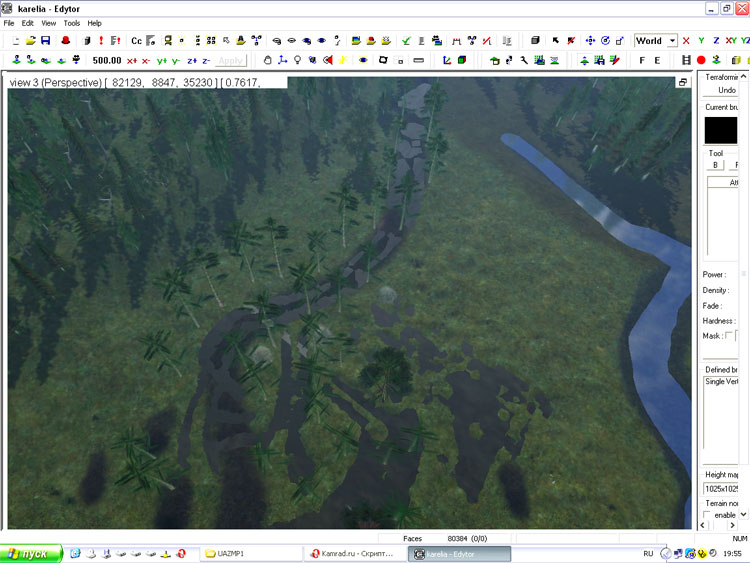This screenshot has width=750, height=563.
Task: Select the hand pan tool
Action: 266,60
